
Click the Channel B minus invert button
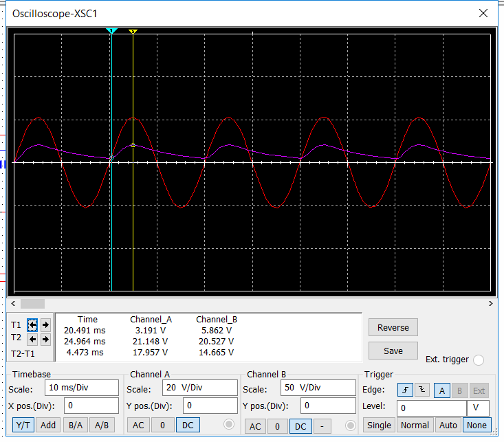click(x=322, y=426)
